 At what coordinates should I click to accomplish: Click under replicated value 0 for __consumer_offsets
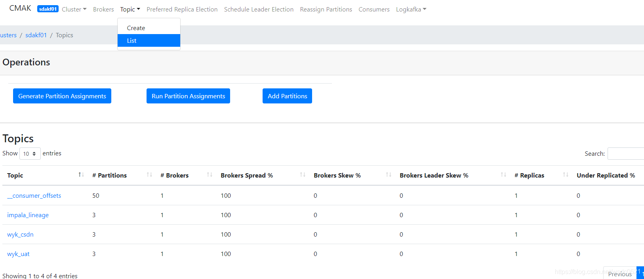[x=578, y=195]
